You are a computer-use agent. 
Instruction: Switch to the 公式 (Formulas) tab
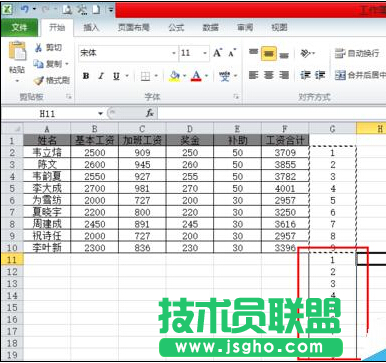click(x=176, y=27)
